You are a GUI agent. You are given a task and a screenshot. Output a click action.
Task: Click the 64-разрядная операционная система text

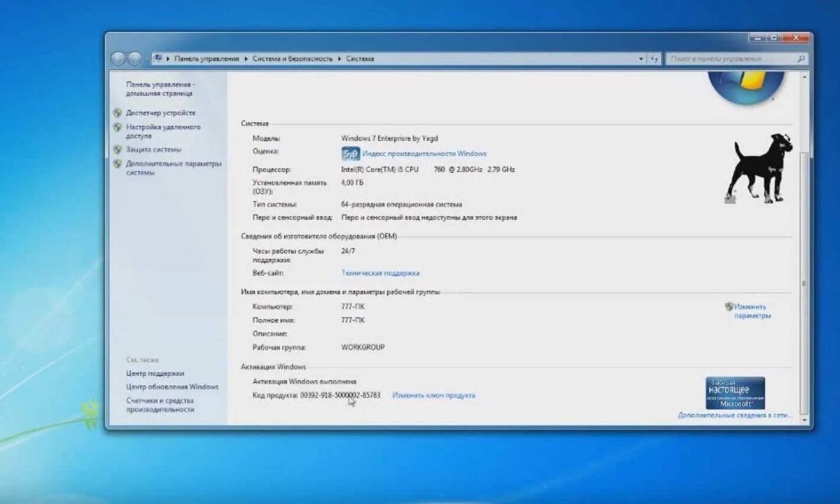click(x=401, y=204)
